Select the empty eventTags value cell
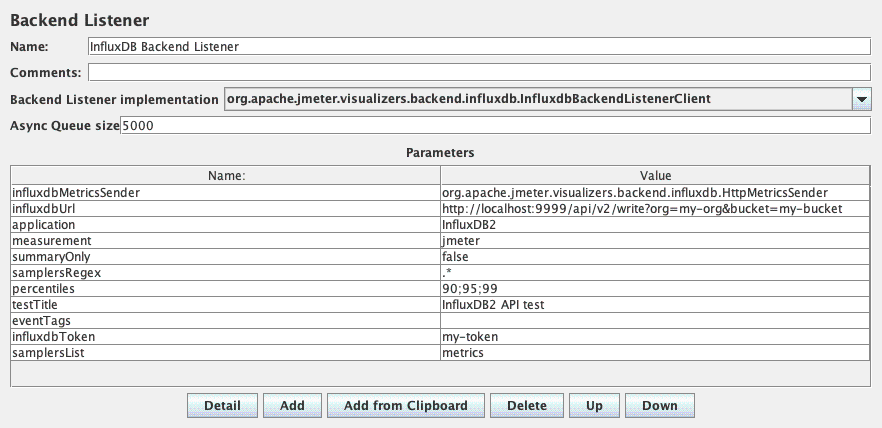The width and height of the screenshot is (882, 428). 655,321
